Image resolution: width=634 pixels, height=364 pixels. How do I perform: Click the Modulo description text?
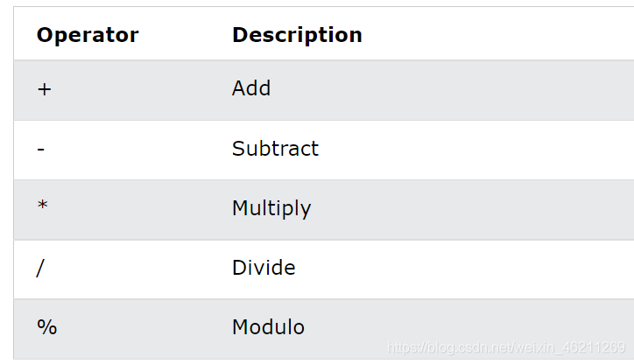click(268, 327)
